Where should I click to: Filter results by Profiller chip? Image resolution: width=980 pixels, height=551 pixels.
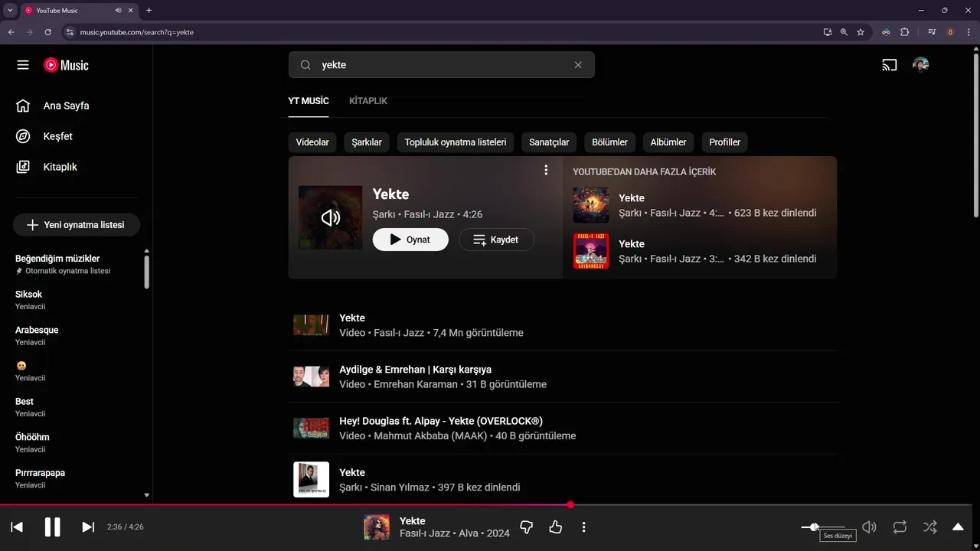click(724, 142)
